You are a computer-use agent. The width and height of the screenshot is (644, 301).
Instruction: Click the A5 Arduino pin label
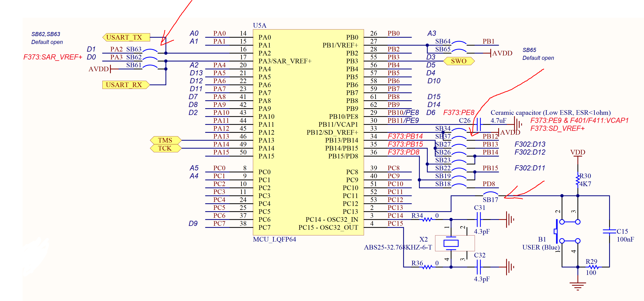pyautogui.click(x=194, y=168)
